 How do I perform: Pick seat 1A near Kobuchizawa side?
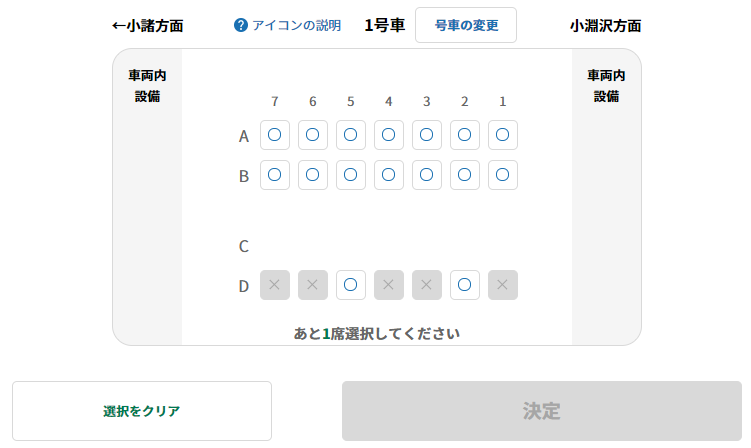(502, 135)
